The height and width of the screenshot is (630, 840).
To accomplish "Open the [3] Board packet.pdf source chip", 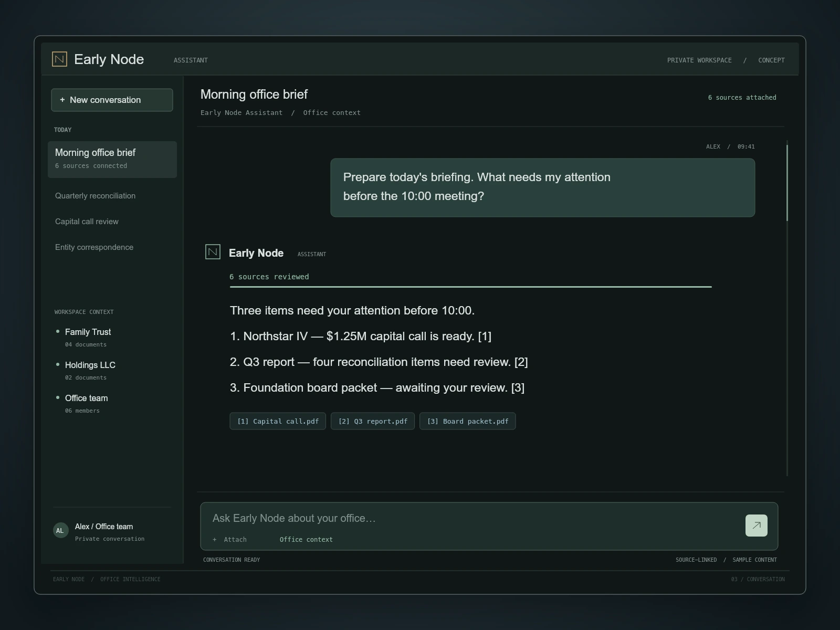I will click(x=468, y=421).
